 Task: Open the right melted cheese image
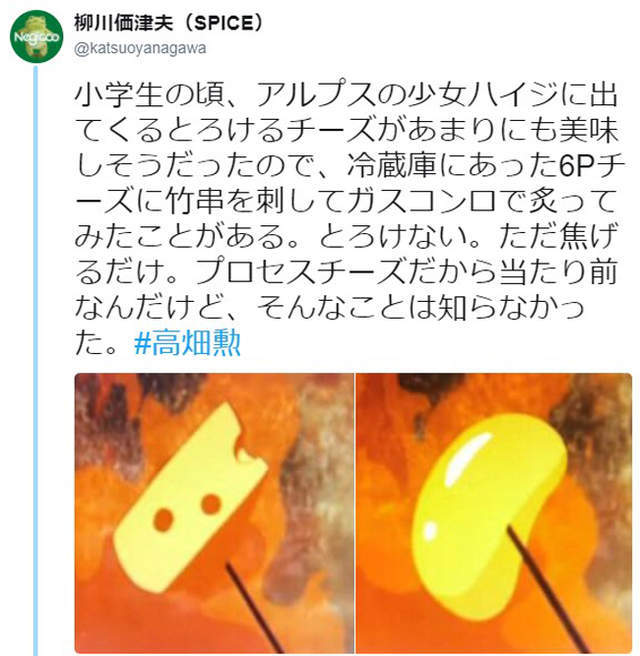pyautogui.click(x=494, y=512)
